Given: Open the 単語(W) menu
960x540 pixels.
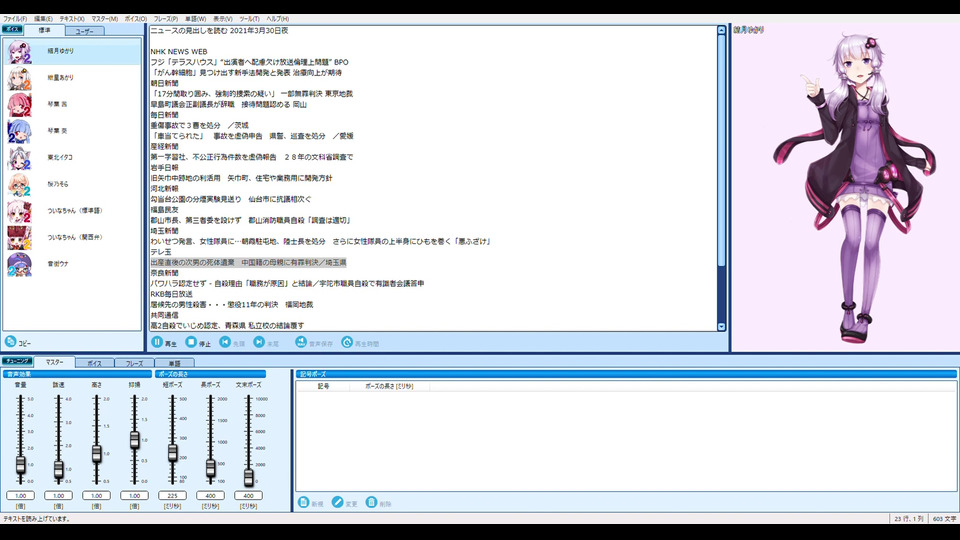Looking at the screenshot, I should (195, 19).
